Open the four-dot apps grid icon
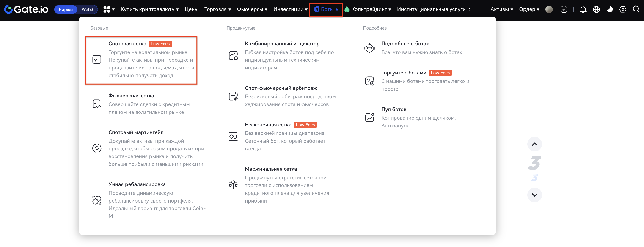This screenshot has width=644, height=247. coord(107,9)
